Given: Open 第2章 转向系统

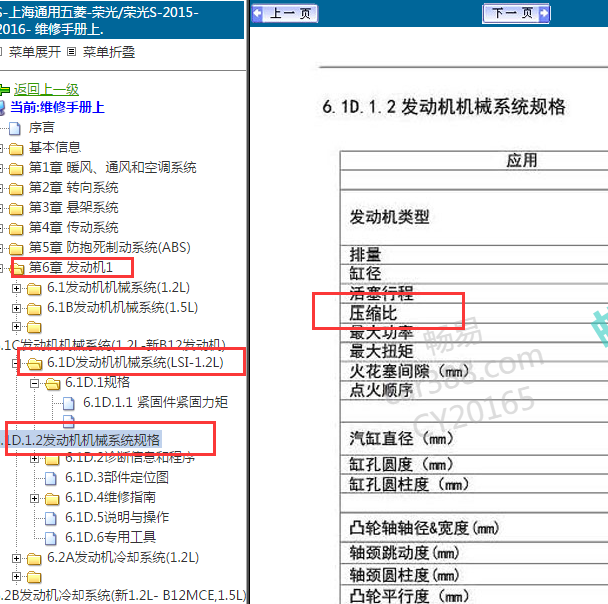Looking at the screenshot, I should point(73,188).
